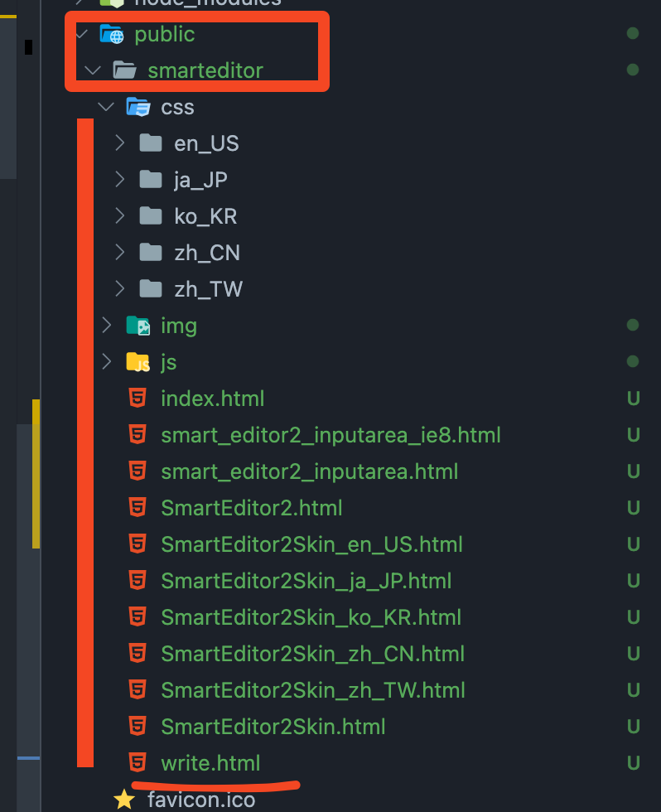
Task: Select the zh_CN folder label
Action: coord(207,254)
